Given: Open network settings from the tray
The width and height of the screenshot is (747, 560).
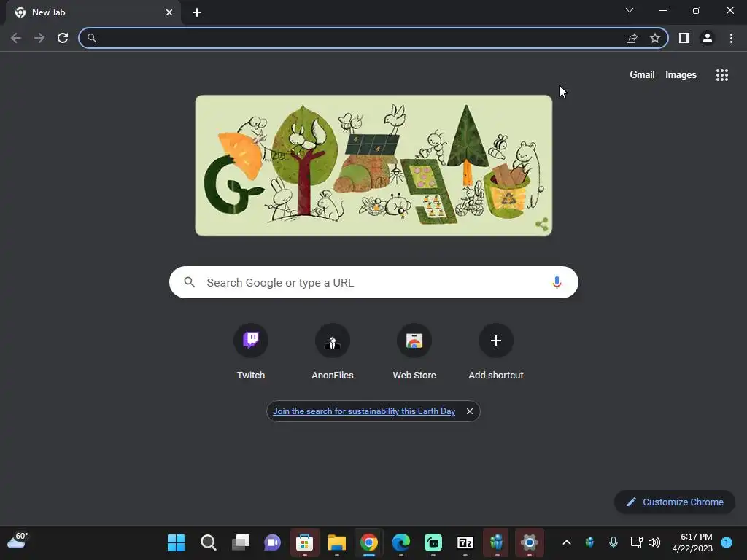Looking at the screenshot, I should [x=636, y=542].
